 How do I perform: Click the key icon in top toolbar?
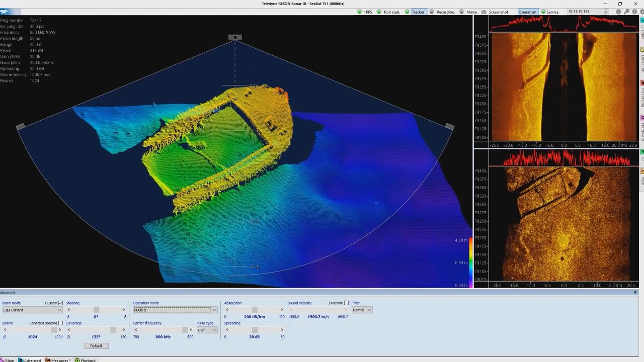pyautogui.click(x=626, y=12)
